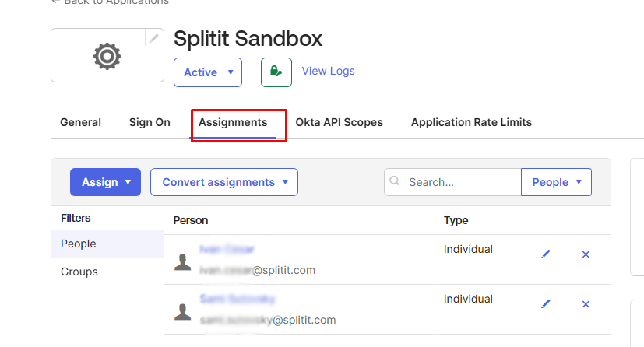The width and height of the screenshot is (644, 347).
Task: Select the Assignments tab
Action: point(233,122)
